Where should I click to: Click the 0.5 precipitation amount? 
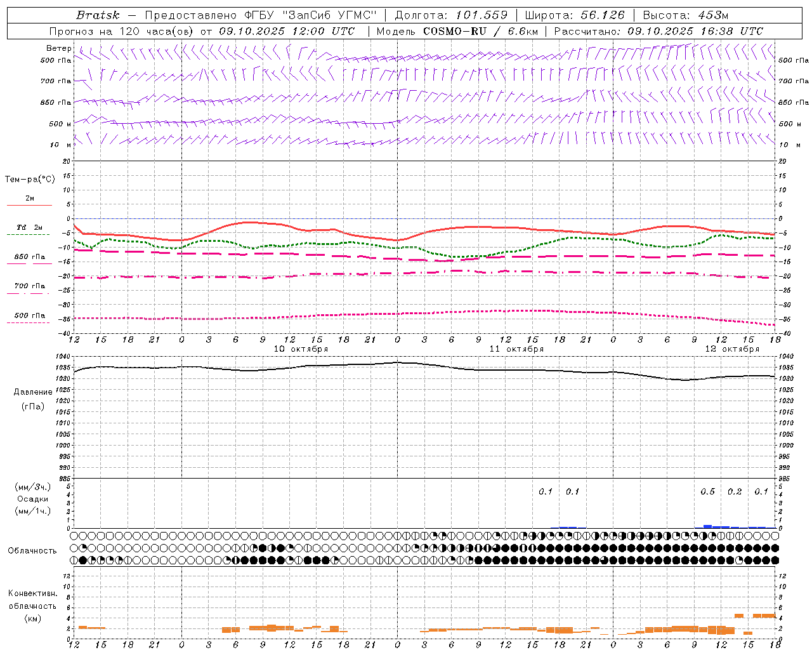707,492
